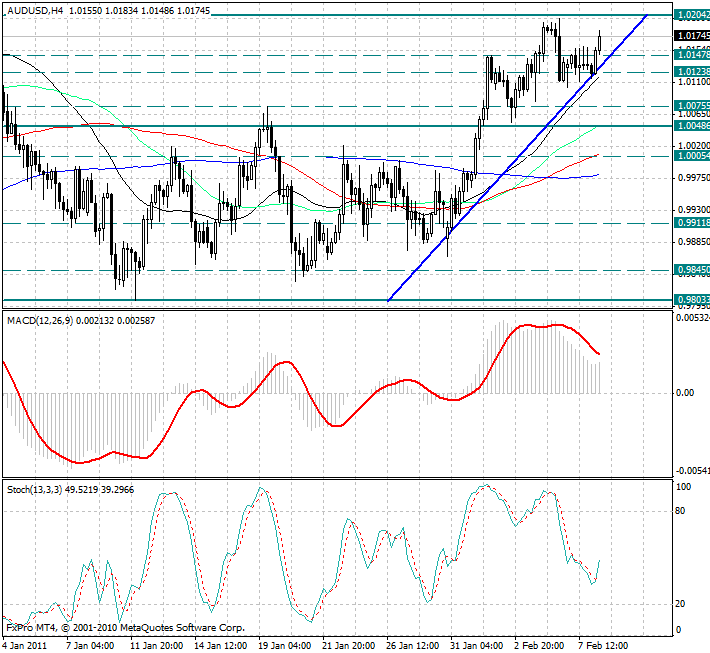Click the '31 Jan 04:00' time label
This screenshot has width=710, height=653.
pos(476,645)
